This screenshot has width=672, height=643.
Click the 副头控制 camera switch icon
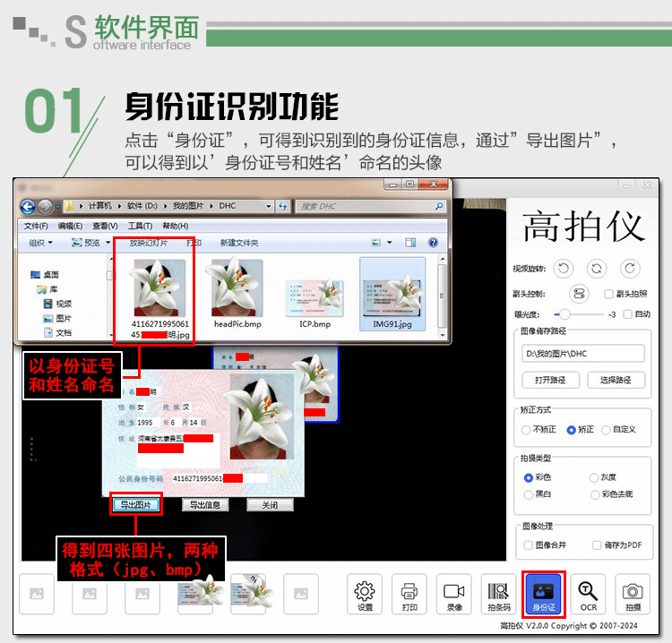[x=579, y=294]
